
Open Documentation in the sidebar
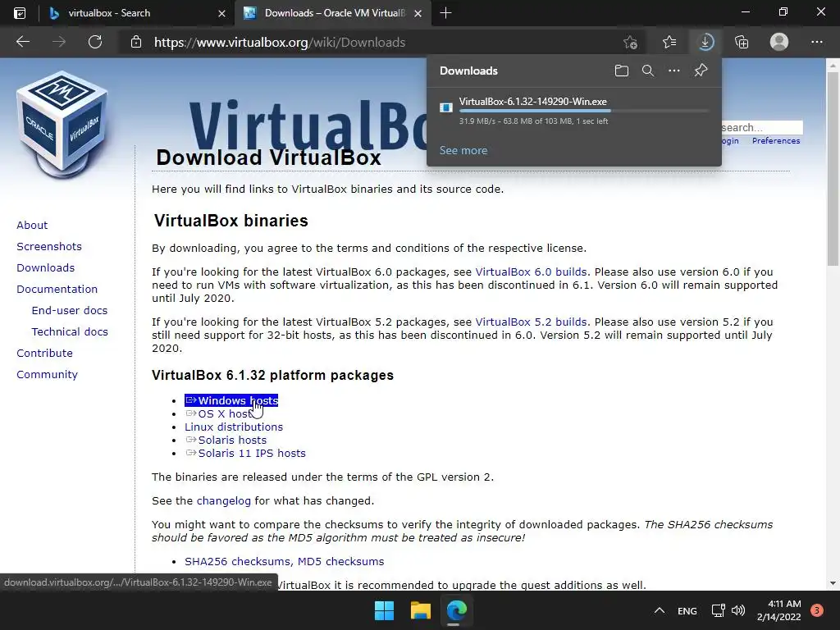(57, 290)
